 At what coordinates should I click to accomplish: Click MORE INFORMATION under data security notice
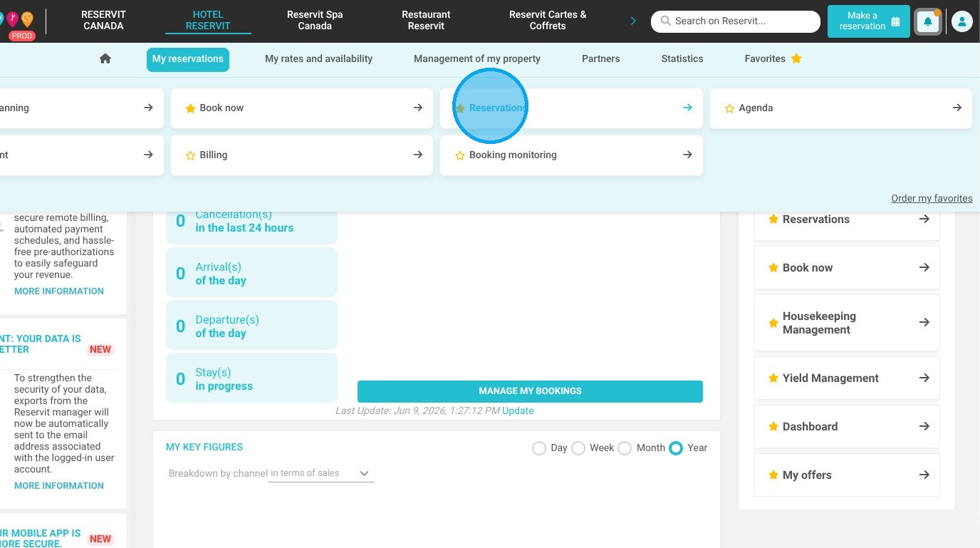tap(59, 486)
